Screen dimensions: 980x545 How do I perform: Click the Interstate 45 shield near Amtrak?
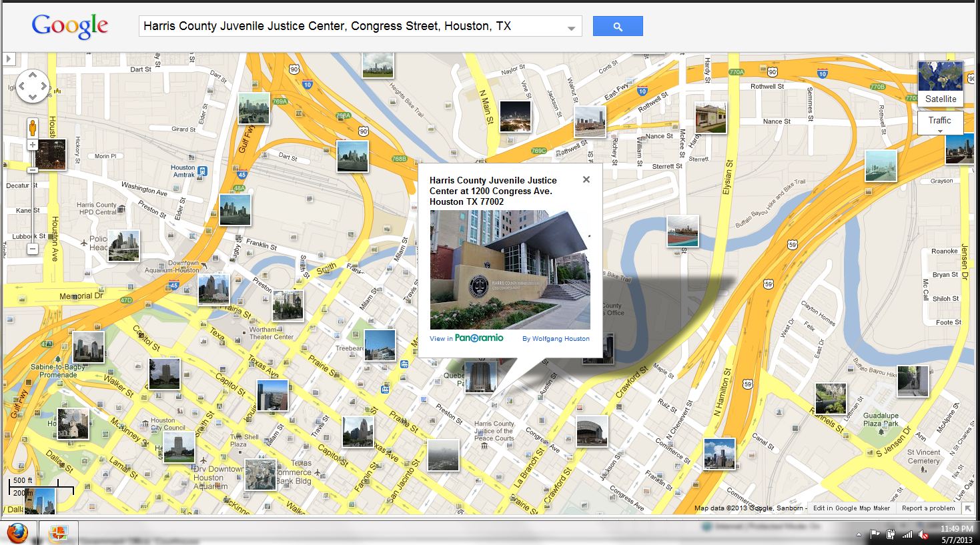[242, 175]
